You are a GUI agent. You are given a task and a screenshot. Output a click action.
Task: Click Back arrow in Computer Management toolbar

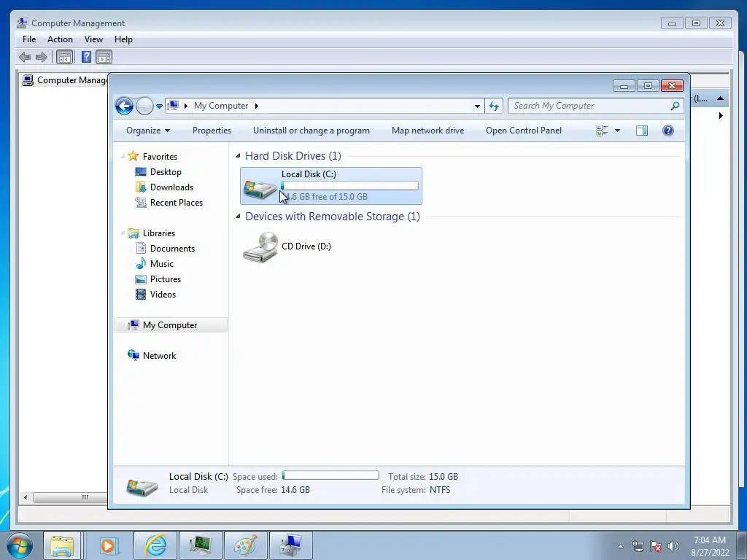25,57
